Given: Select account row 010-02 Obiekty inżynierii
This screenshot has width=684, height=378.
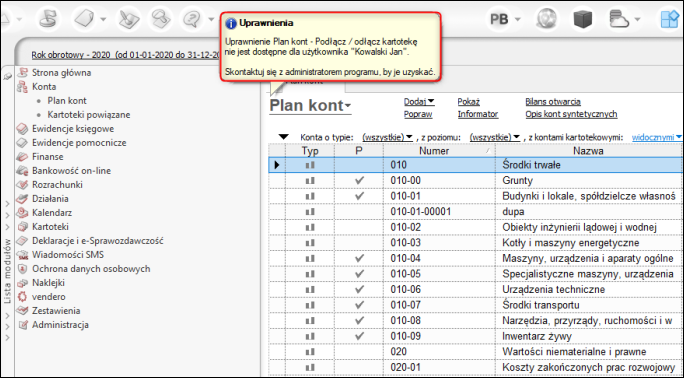Looking at the screenshot, I should click(476, 227).
